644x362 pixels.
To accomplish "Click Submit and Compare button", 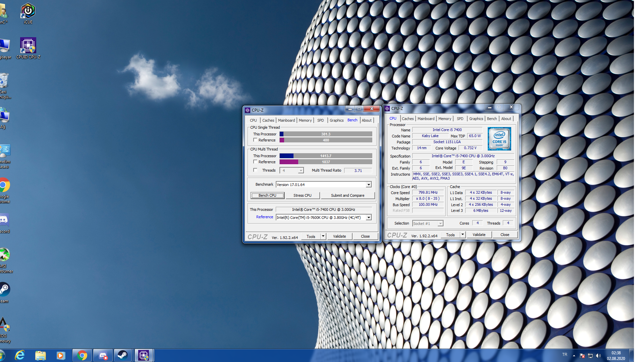I will click(x=347, y=195).
